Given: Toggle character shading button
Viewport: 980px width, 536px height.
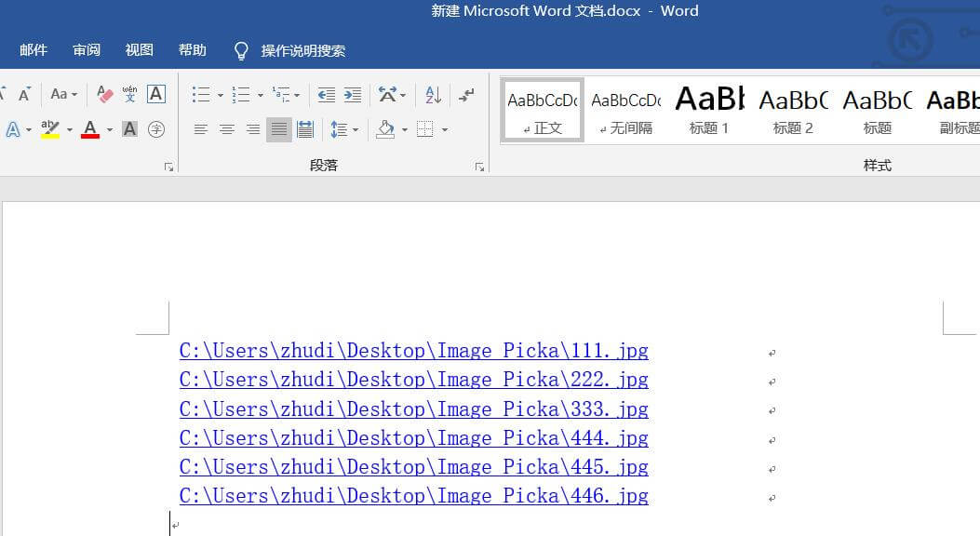Looking at the screenshot, I should pos(130,129).
